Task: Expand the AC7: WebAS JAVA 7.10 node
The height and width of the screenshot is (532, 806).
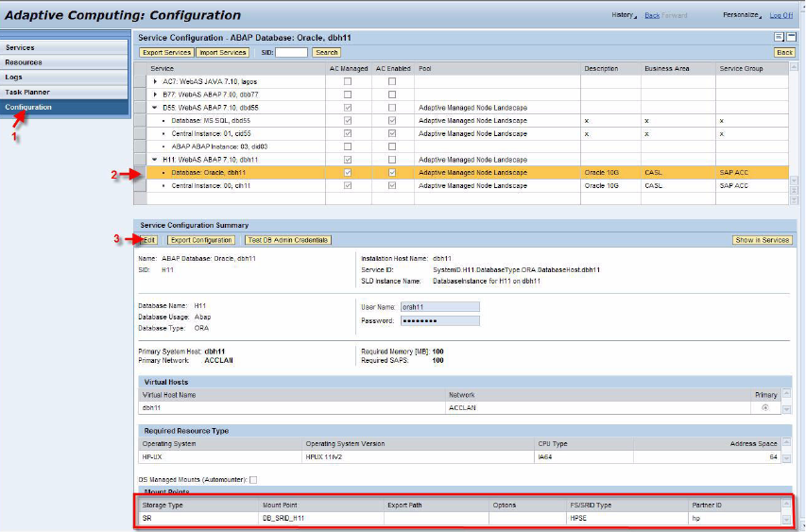Action: [155, 82]
